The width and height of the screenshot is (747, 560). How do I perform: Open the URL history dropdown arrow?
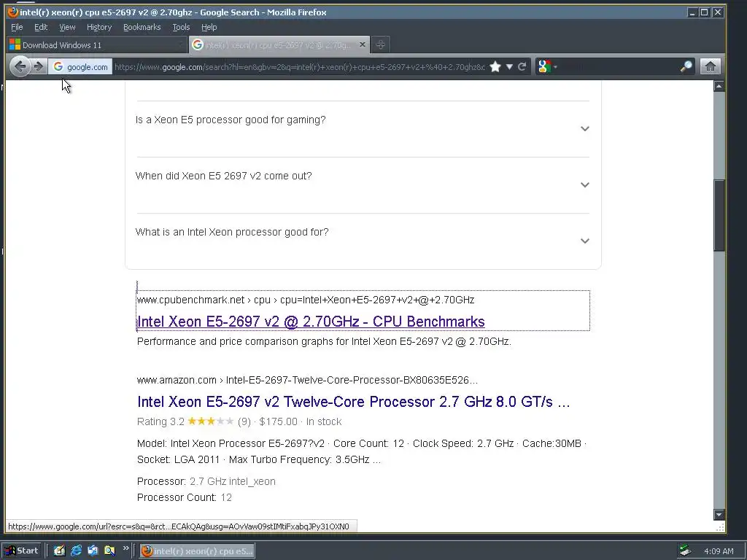click(509, 66)
